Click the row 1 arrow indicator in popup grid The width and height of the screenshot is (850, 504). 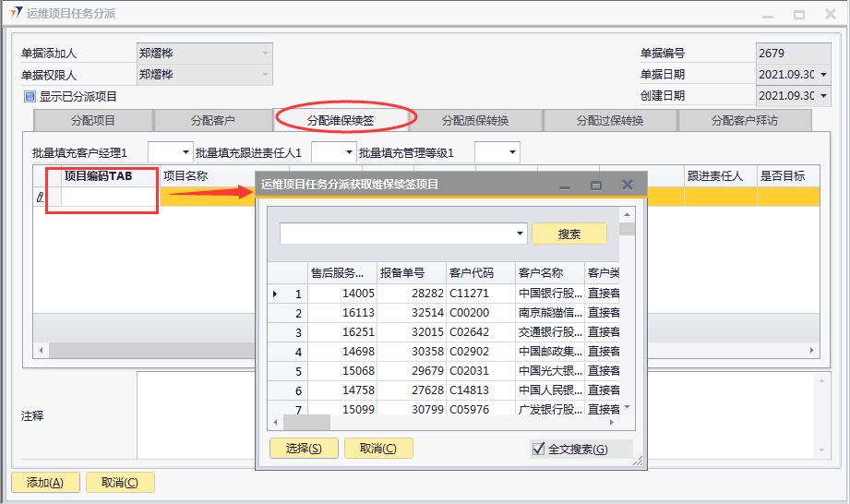(275, 294)
